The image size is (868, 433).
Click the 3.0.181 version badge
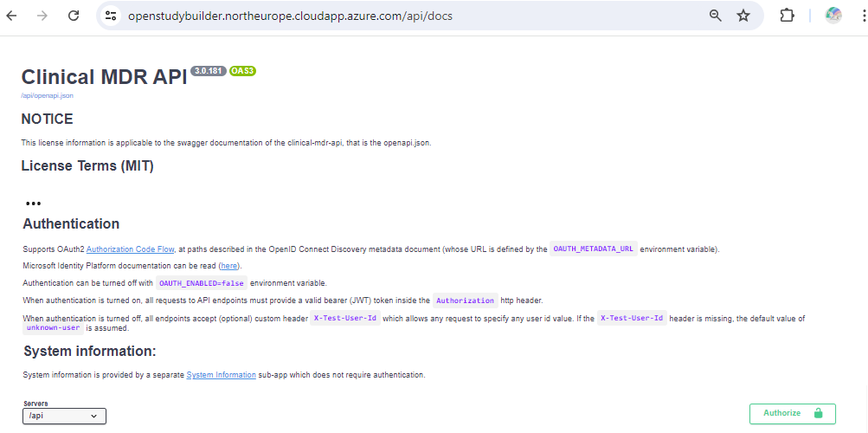click(209, 71)
